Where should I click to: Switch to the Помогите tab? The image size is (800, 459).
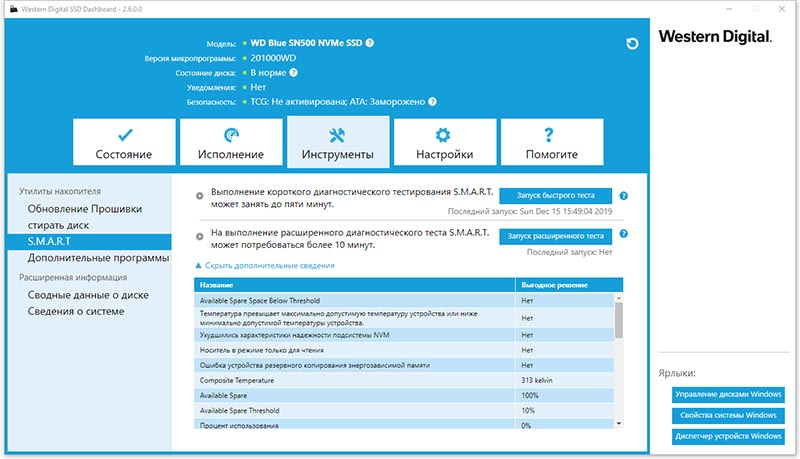pyautogui.click(x=552, y=142)
